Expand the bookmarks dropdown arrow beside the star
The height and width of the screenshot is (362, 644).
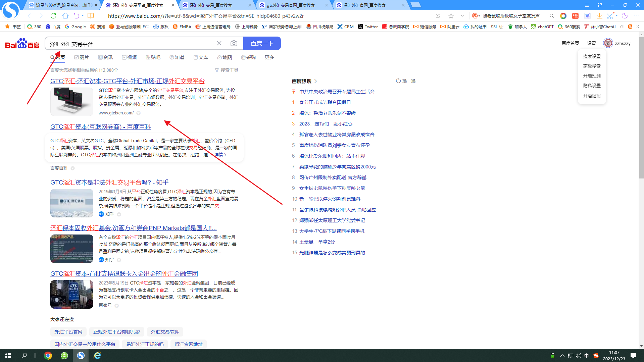462,16
